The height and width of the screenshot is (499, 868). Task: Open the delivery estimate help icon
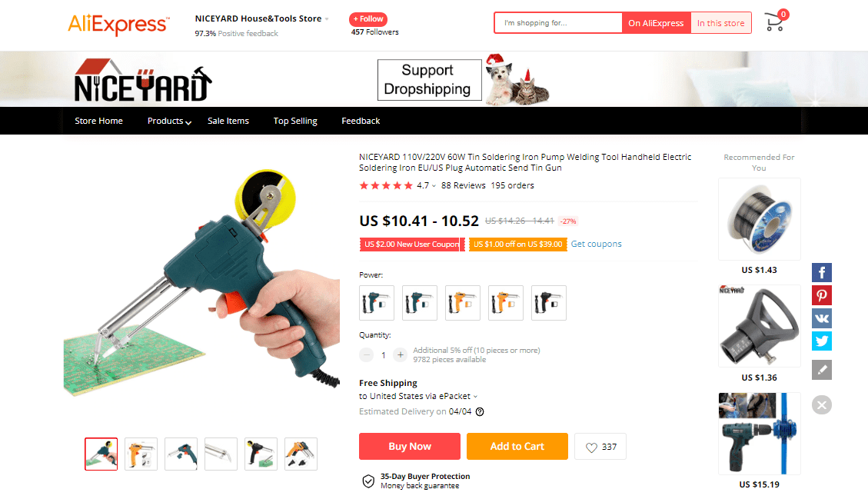click(x=480, y=411)
